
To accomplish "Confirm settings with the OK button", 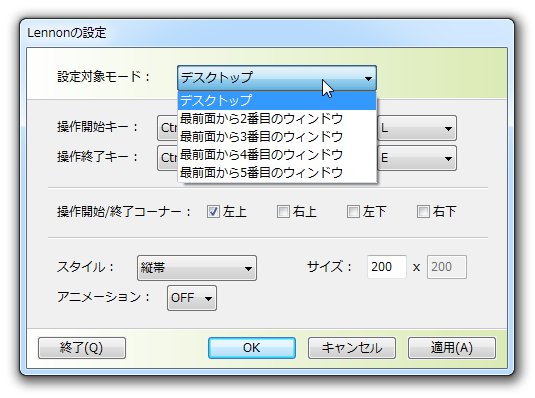I will 252,348.
